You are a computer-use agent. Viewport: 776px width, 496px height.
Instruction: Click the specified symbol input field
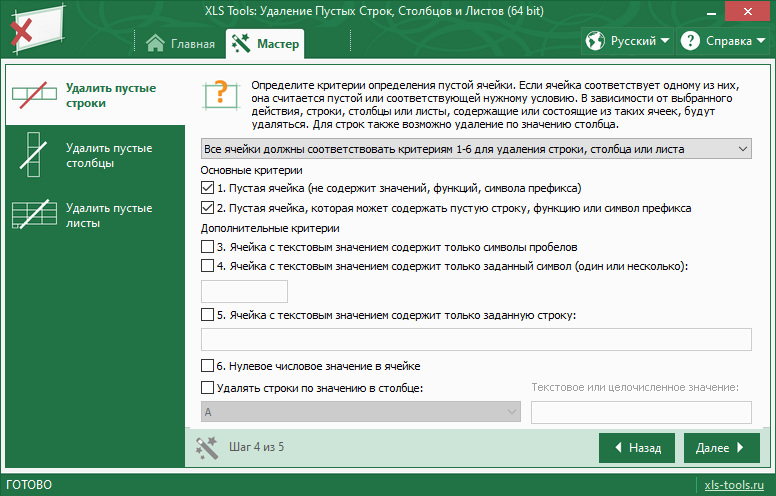click(x=244, y=291)
